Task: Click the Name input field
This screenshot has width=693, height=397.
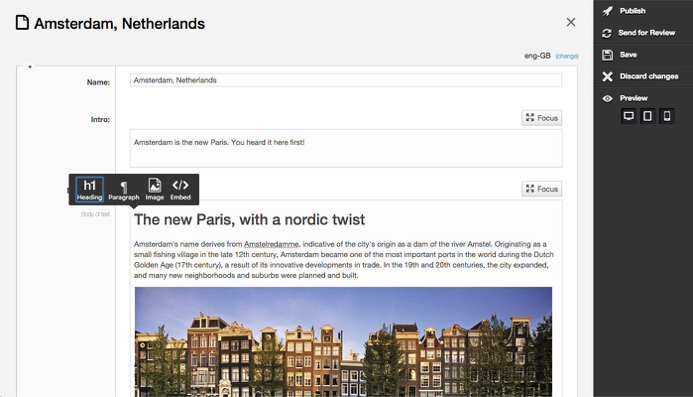Action: tap(346, 80)
